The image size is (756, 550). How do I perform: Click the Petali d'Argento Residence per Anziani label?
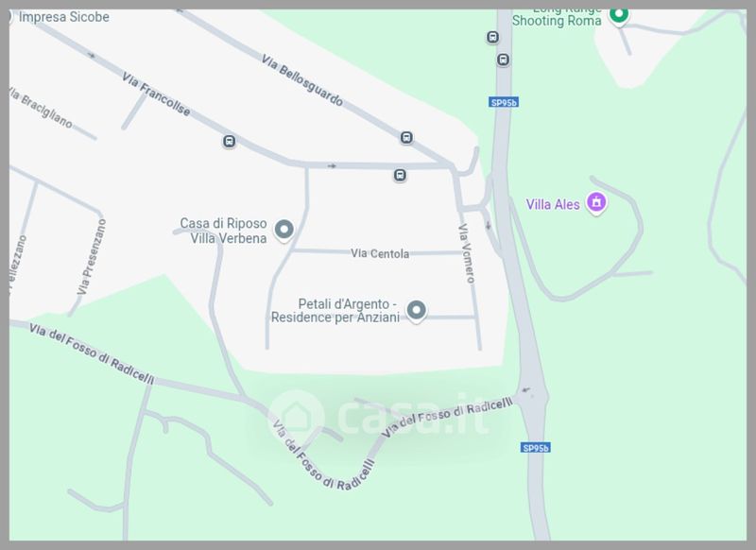[335, 310]
